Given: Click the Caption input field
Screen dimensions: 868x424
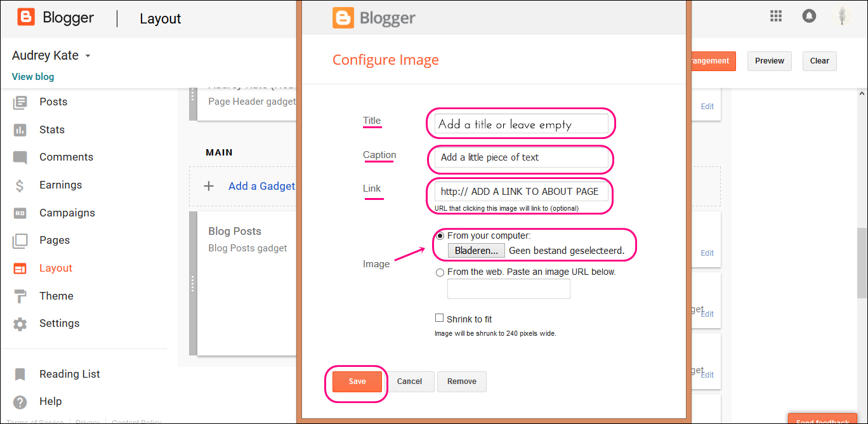Looking at the screenshot, I should [522, 157].
